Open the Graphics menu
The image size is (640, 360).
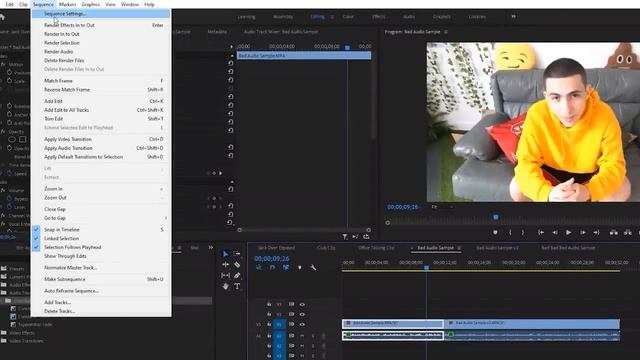[91, 4]
